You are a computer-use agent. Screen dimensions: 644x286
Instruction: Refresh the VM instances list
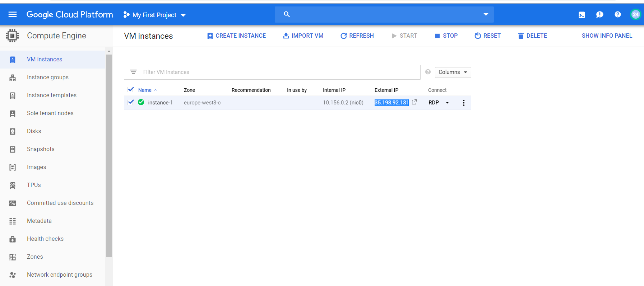pos(357,36)
